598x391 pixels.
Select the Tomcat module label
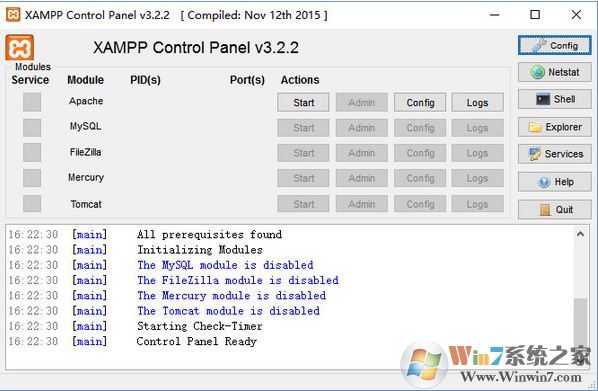[x=86, y=204]
